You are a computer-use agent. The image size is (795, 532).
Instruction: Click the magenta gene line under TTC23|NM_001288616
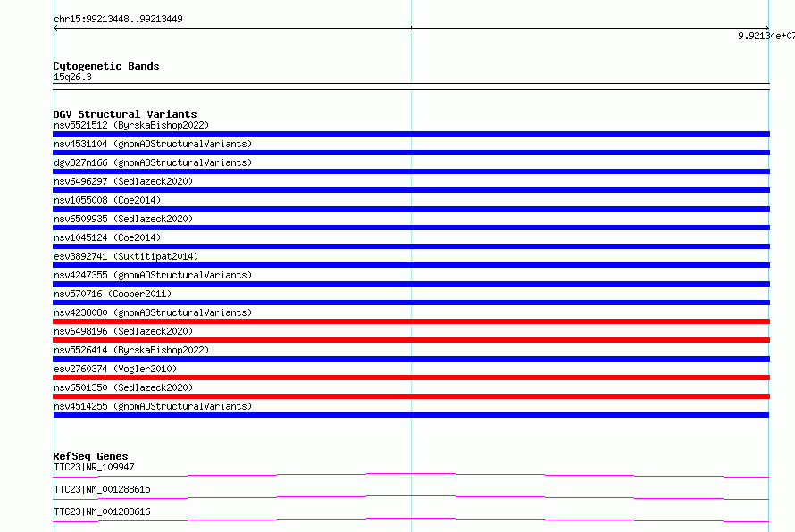[x=411, y=520]
